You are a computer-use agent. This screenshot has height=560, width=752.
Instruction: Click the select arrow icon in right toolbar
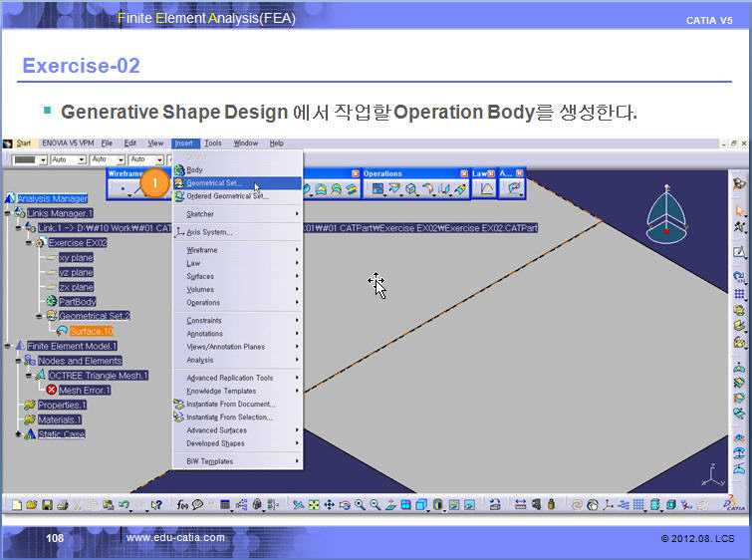click(739, 210)
